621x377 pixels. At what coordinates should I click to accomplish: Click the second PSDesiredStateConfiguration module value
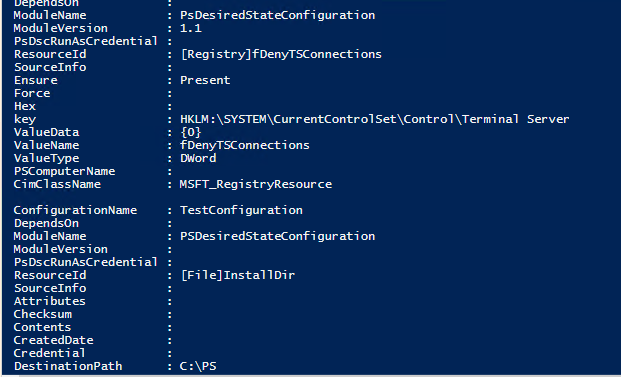coord(277,236)
